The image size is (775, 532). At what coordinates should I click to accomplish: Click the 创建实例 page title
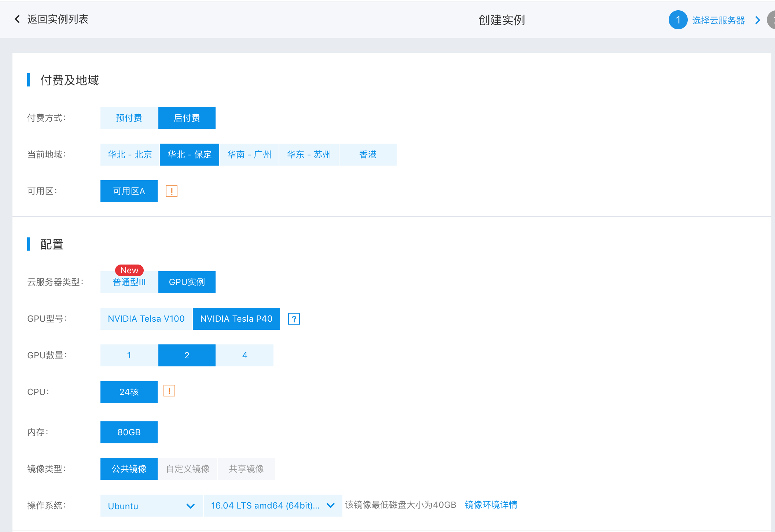point(502,20)
